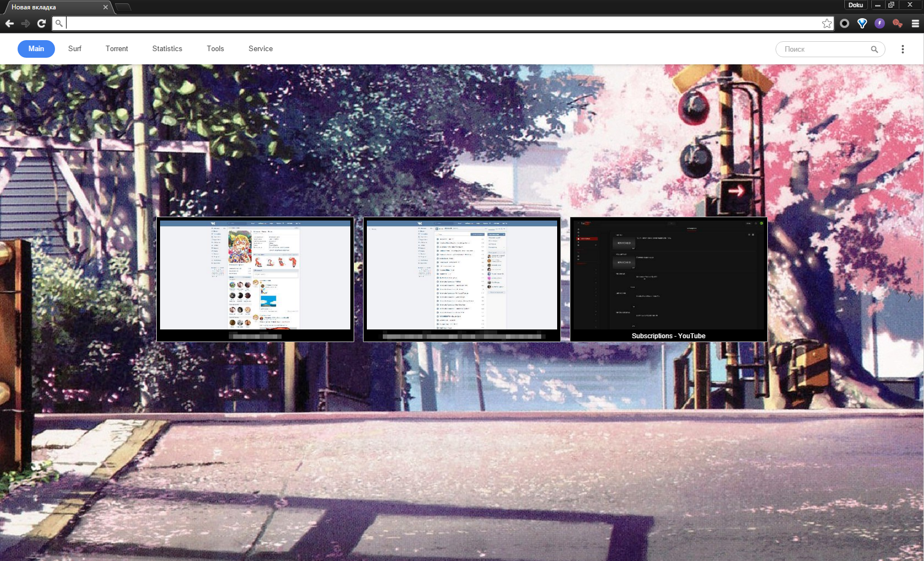924x561 pixels.
Task: Switch to the Surf tab
Action: [x=75, y=49]
